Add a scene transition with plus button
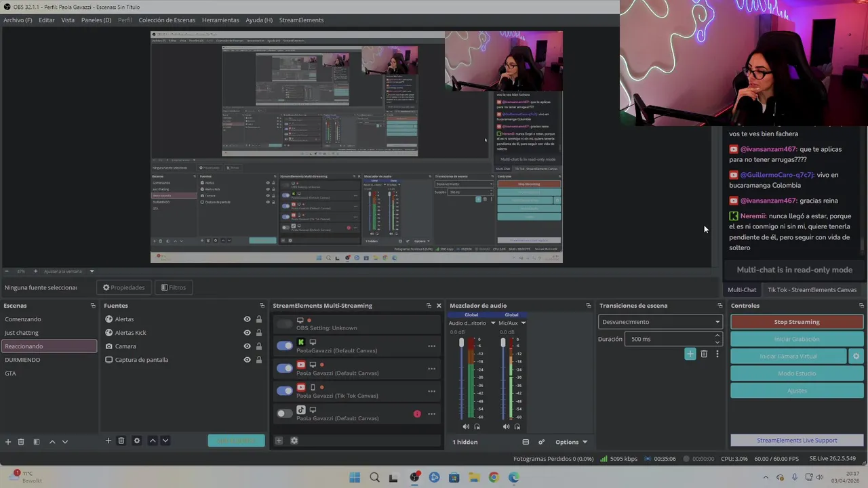 [x=690, y=354]
